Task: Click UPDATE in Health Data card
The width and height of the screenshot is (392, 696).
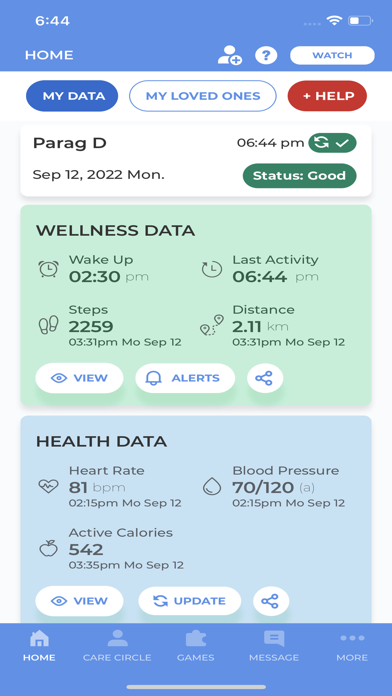Action: (x=190, y=601)
